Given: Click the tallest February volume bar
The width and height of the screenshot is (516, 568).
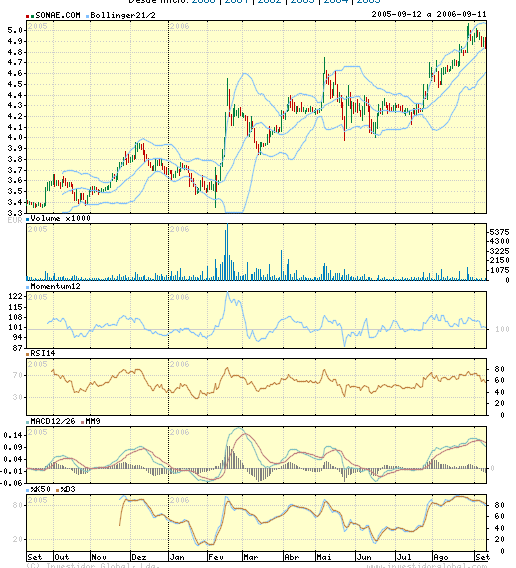Looking at the screenshot, I should click(x=227, y=252).
